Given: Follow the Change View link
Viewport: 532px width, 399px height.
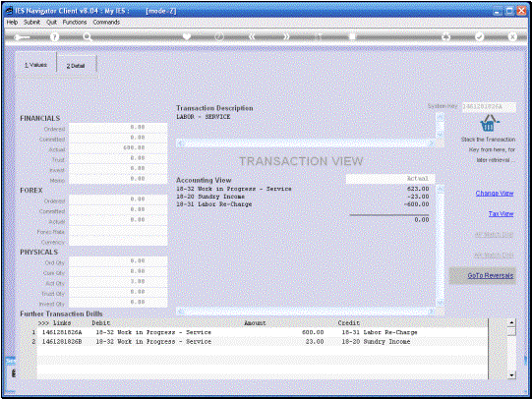Looking at the screenshot, I should (495, 194).
